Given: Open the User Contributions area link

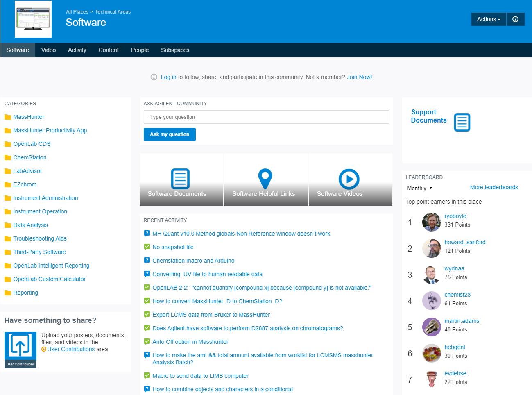Looking at the screenshot, I should 71,349.
